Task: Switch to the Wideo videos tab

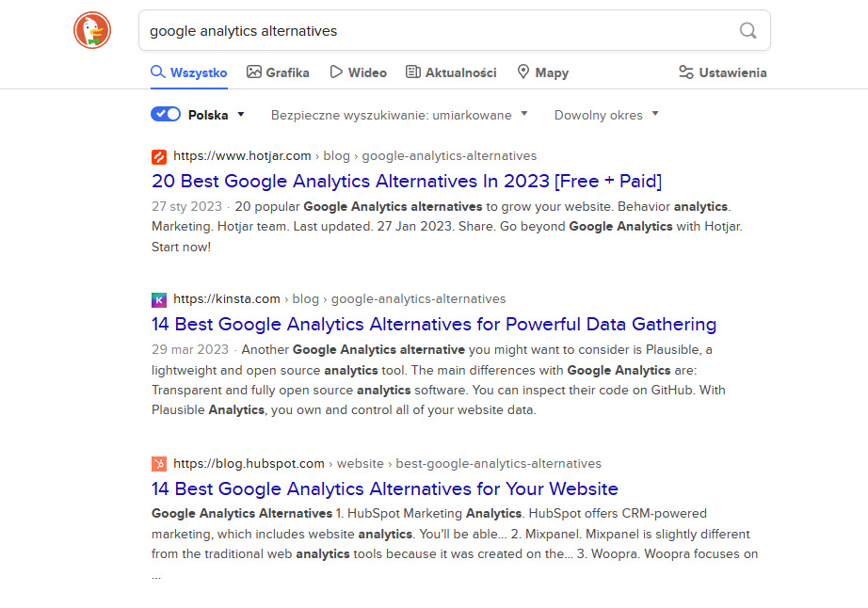Action: pyautogui.click(x=358, y=72)
